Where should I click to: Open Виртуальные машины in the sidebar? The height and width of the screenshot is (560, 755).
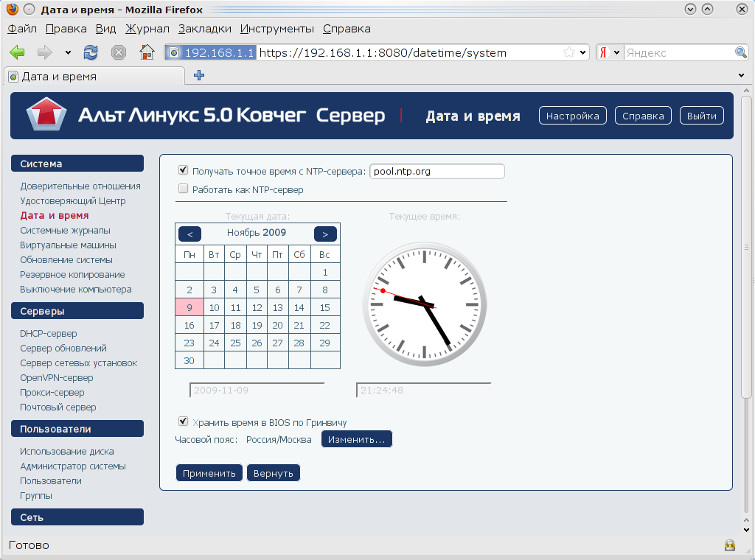pos(68,245)
